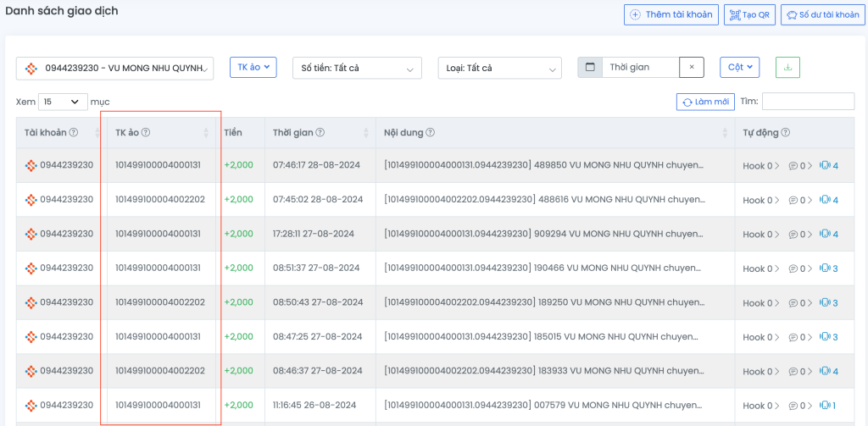Open the Loại: Tất cả dropdown

coord(500,68)
